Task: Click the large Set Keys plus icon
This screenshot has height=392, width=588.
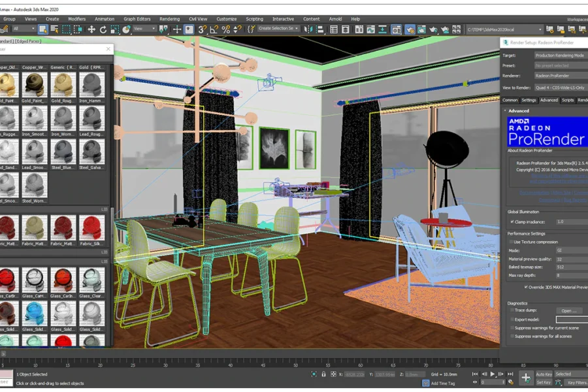Action: [525, 378]
